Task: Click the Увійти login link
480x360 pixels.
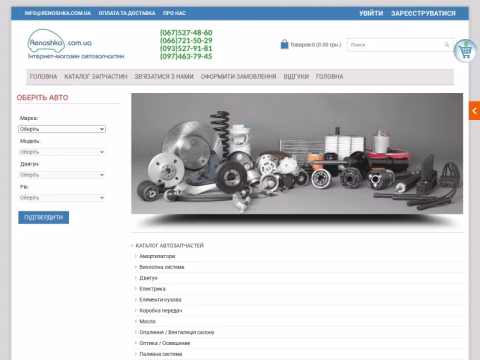Action: pyautogui.click(x=371, y=13)
